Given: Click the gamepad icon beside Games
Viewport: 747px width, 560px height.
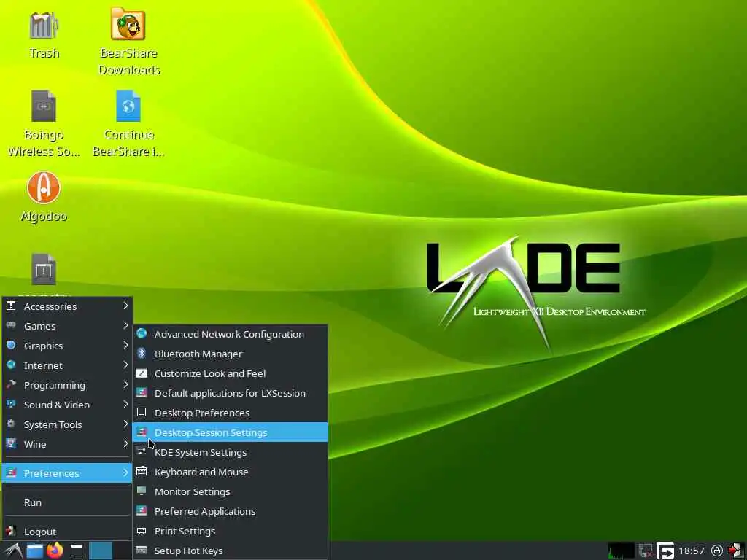Looking at the screenshot, I should tap(11, 325).
